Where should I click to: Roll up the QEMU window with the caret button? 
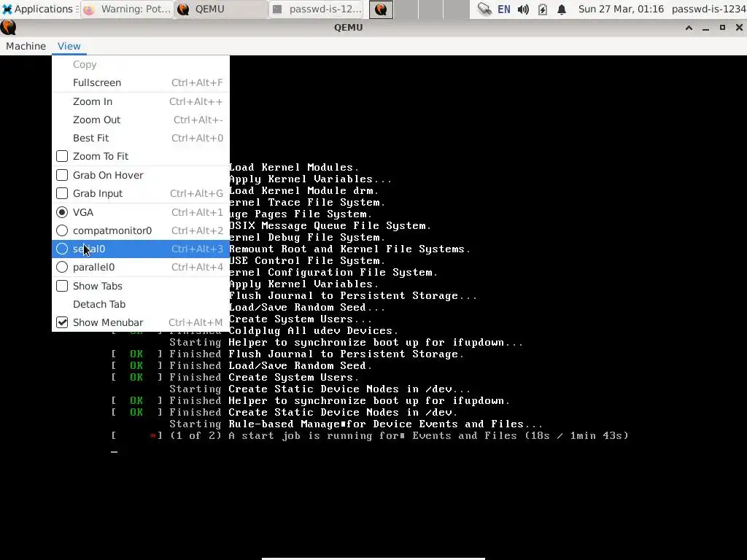(x=689, y=28)
